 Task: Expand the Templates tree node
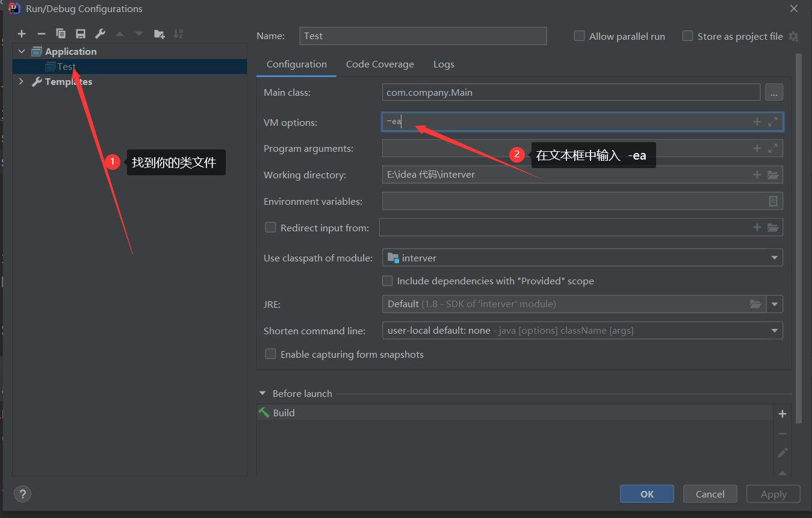pyautogui.click(x=21, y=81)
